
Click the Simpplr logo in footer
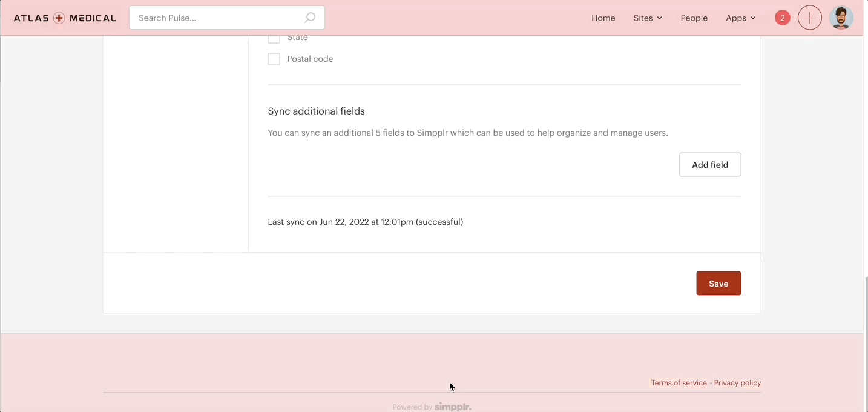[x=453, y=407]
